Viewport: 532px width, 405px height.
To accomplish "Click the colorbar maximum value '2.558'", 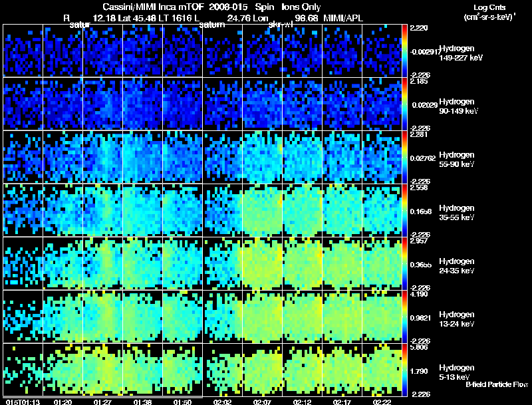I will (419, 188).
